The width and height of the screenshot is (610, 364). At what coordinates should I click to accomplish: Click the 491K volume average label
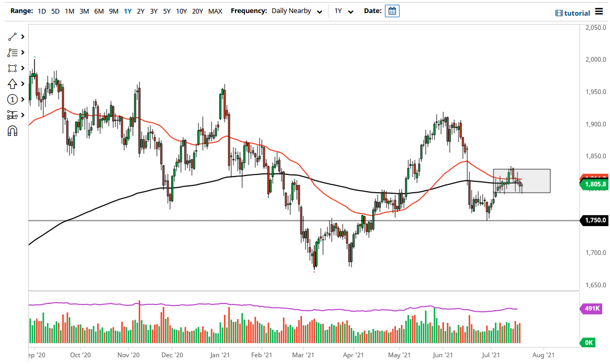592,309
